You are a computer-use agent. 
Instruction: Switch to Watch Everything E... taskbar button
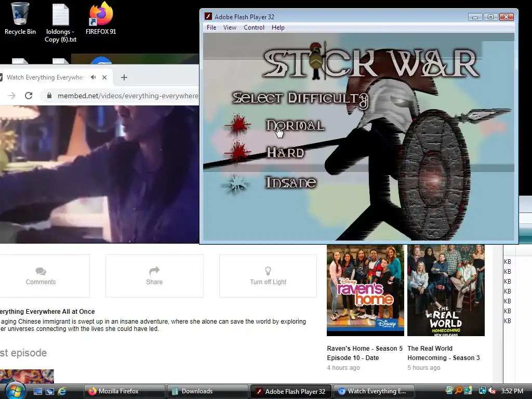(x=374, y=391)
